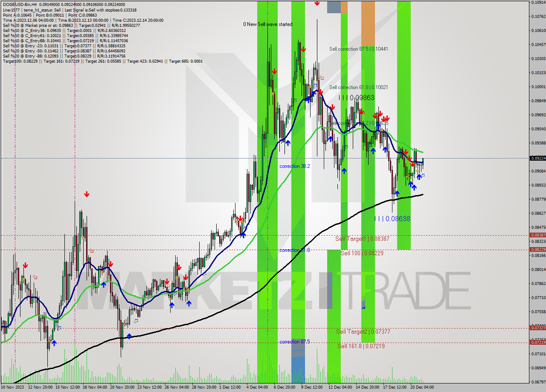Click the 0.10001 price axis value
The width and height of the screenshot is (546, 392).
pyautogui.click(x=538, y=86)
